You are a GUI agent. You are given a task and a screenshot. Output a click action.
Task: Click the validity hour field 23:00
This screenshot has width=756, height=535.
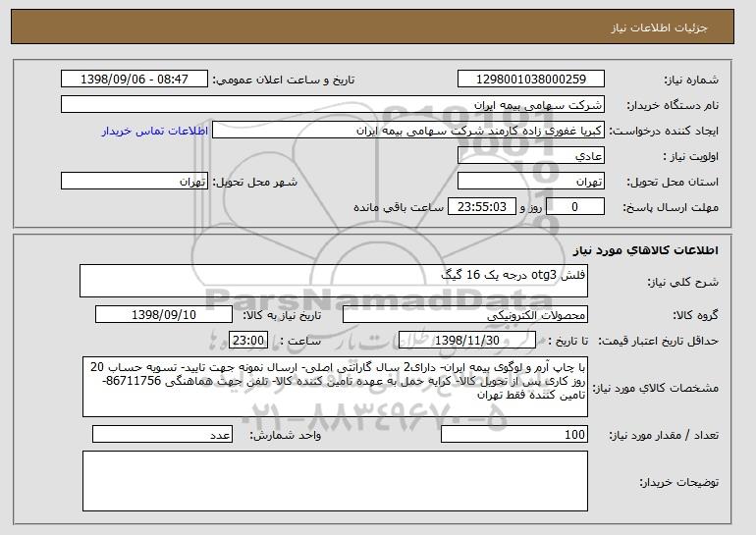pyautogui.click(x=248, y=341)
